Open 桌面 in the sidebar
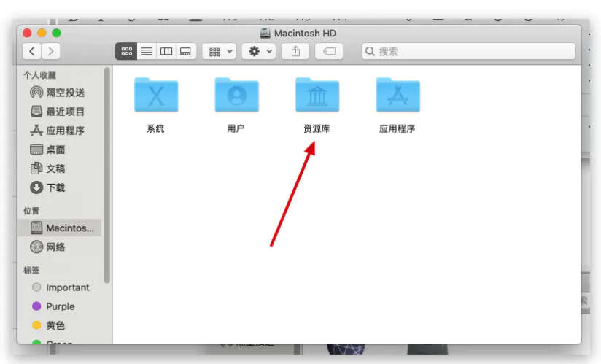601x364 pixels. click(59, 150)
